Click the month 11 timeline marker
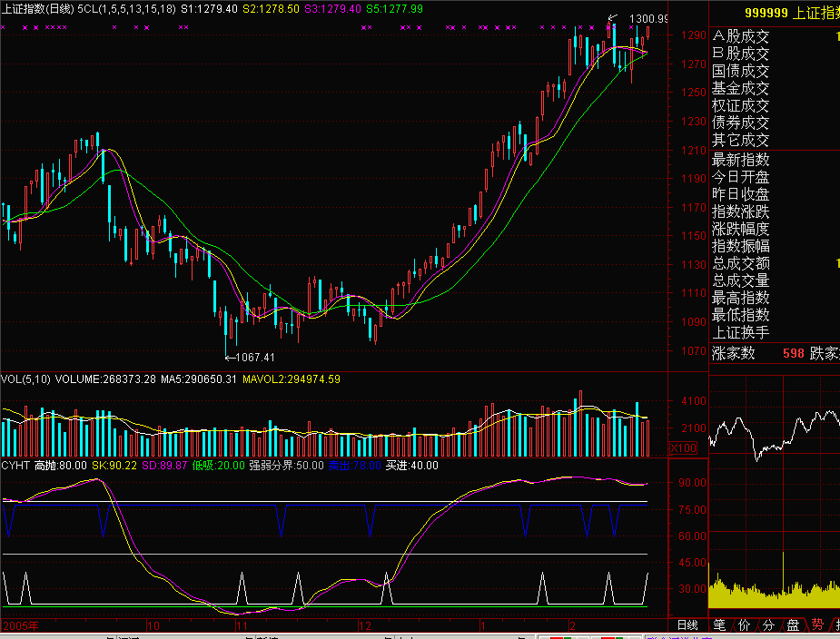The image size is (840, 639). click(242, 625)
